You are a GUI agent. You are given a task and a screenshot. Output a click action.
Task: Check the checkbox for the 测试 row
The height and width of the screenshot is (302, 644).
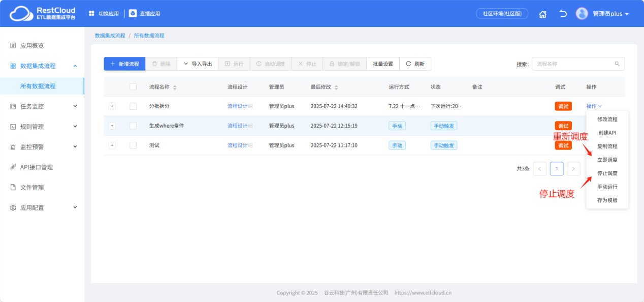133,145
